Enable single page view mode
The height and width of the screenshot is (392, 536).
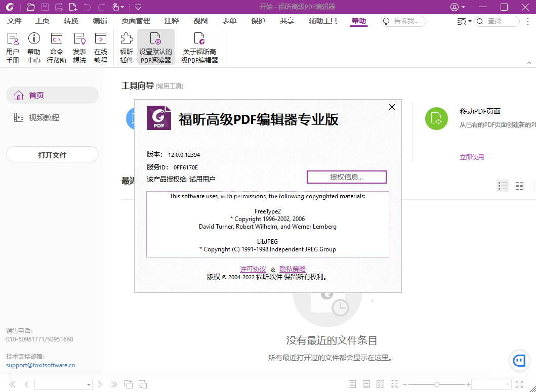[x=352, y=384]
